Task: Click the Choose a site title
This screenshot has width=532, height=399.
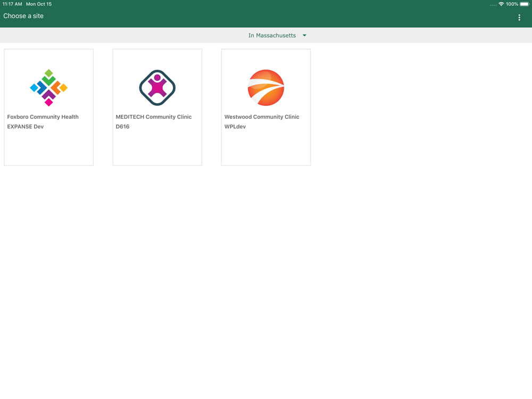Action: pyautogui.click(x=23, y=16)
